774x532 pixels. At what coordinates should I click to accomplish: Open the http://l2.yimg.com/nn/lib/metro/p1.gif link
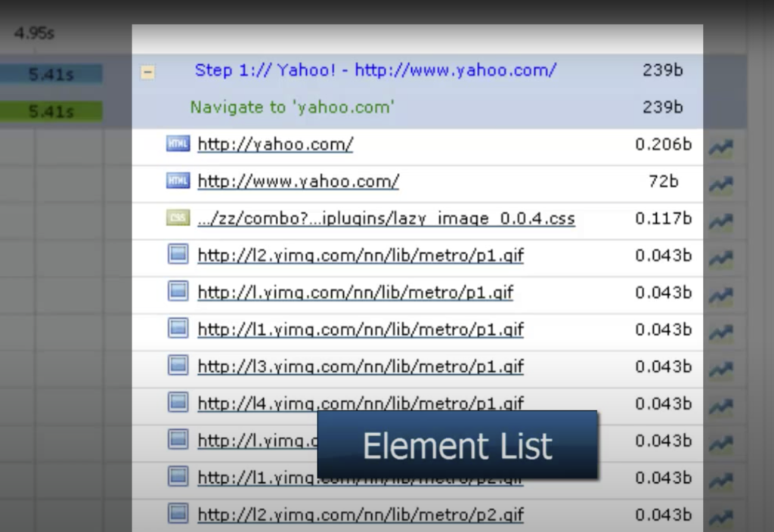(x=361, y=255)
